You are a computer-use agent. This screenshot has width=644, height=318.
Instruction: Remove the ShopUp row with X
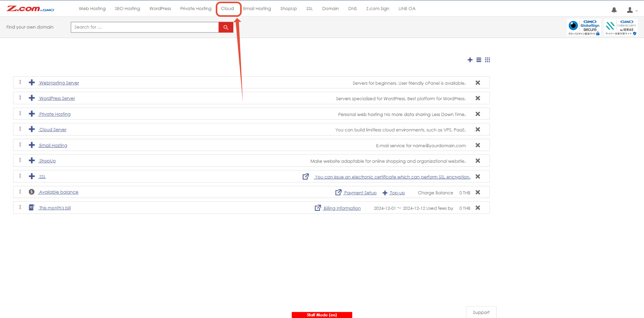point(478,161)
